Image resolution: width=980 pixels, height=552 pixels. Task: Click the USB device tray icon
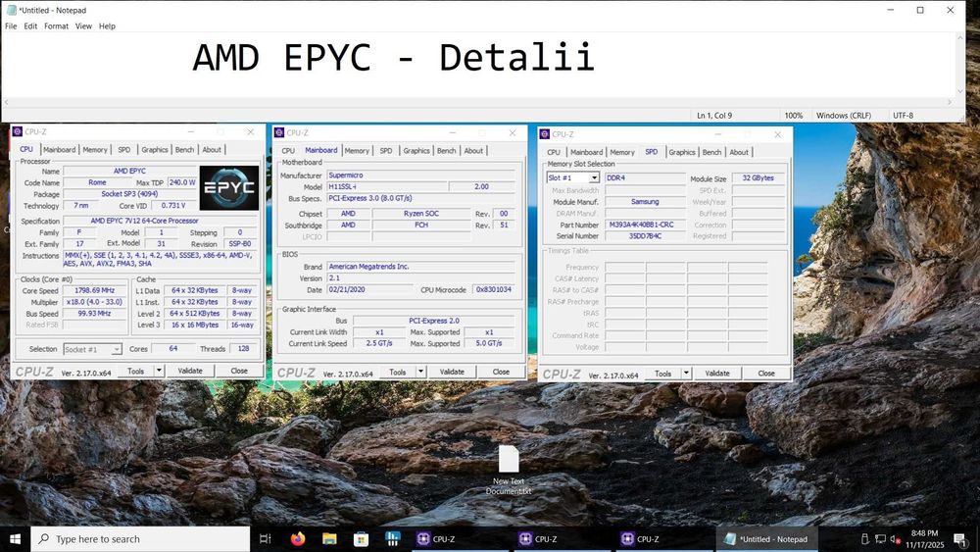[865, 539]
